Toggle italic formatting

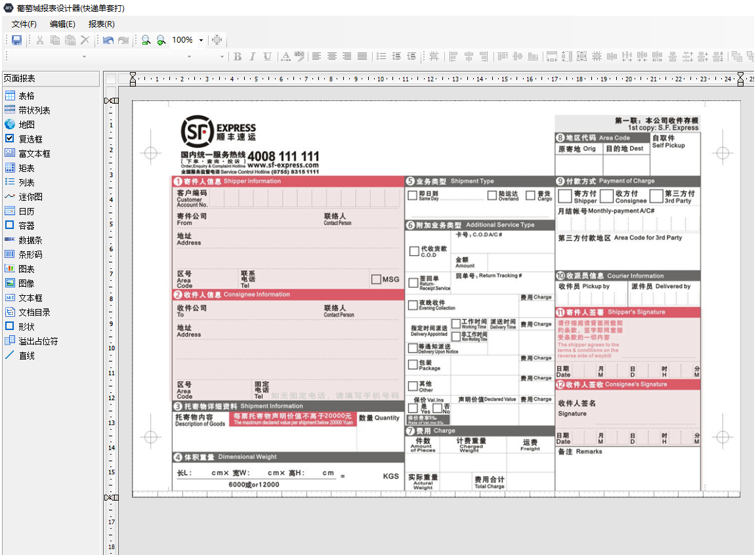[252, 56]
